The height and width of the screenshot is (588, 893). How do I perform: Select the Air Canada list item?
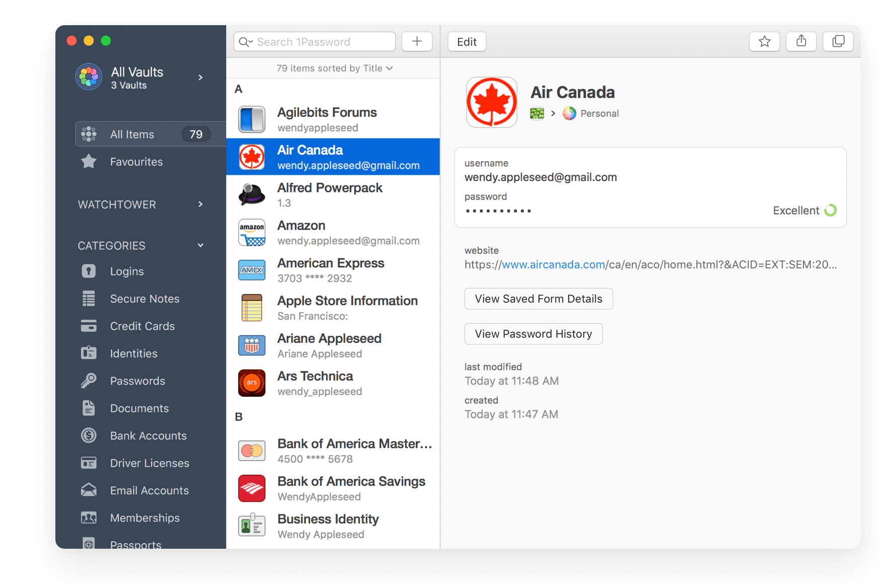(333, 157)
